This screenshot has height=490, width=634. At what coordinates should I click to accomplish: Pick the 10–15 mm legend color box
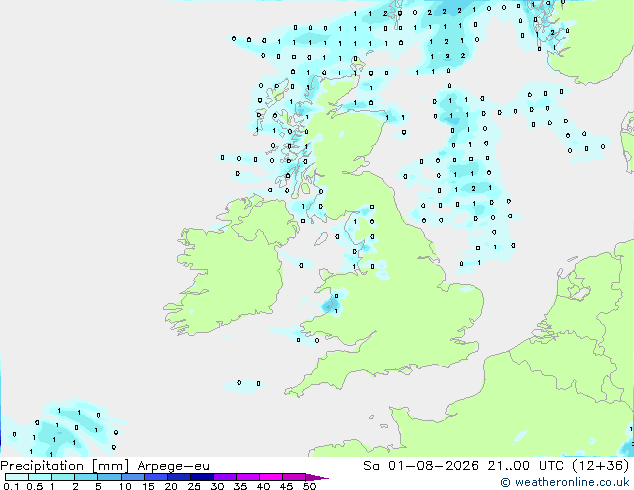coord(133,477)
